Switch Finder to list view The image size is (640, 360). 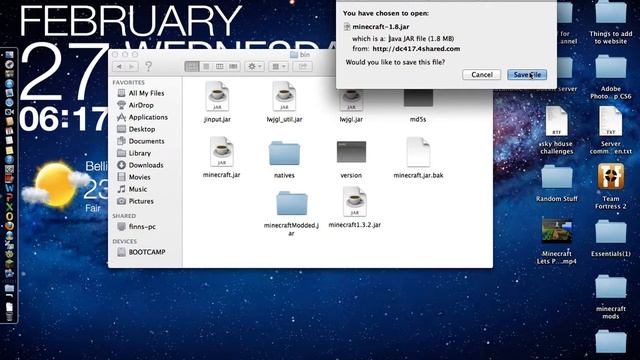206,67
